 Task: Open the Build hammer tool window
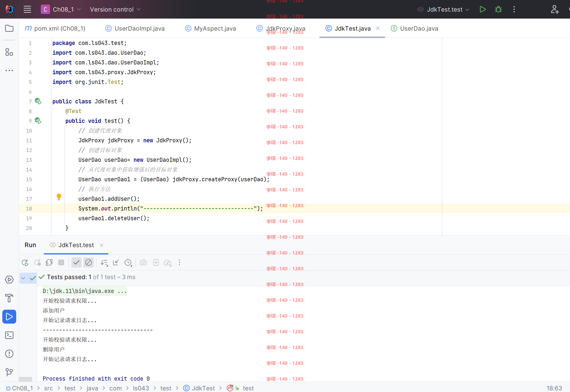point(9,298)
